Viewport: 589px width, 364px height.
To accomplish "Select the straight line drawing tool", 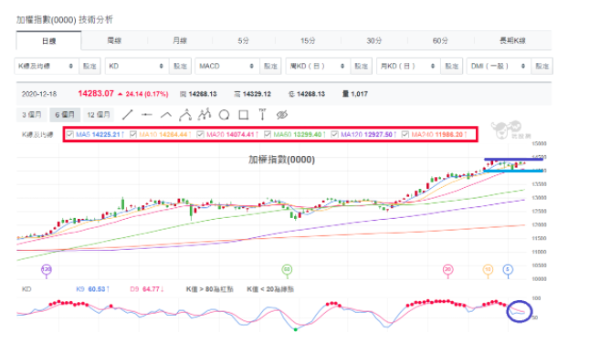I will tap(128, 115).
